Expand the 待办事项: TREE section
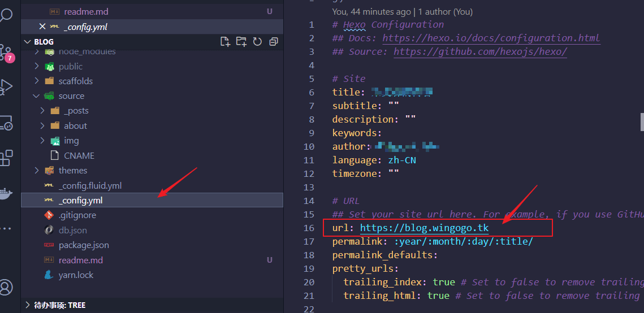Viewport: 644px width, 313px height. coord(28,305)
